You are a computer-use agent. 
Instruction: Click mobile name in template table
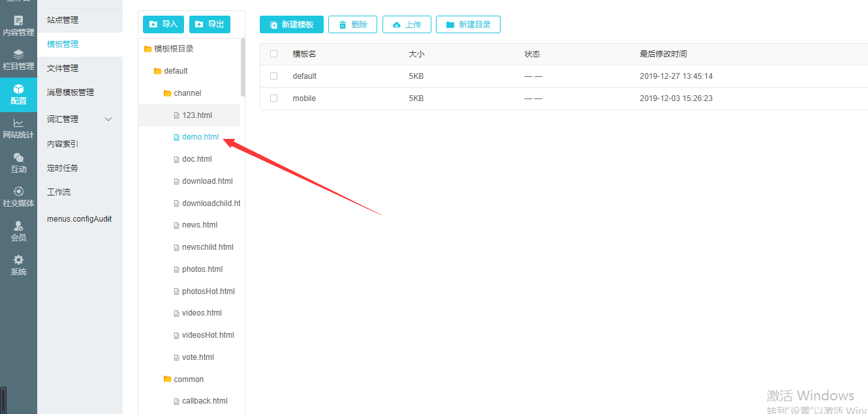point(304,98)
